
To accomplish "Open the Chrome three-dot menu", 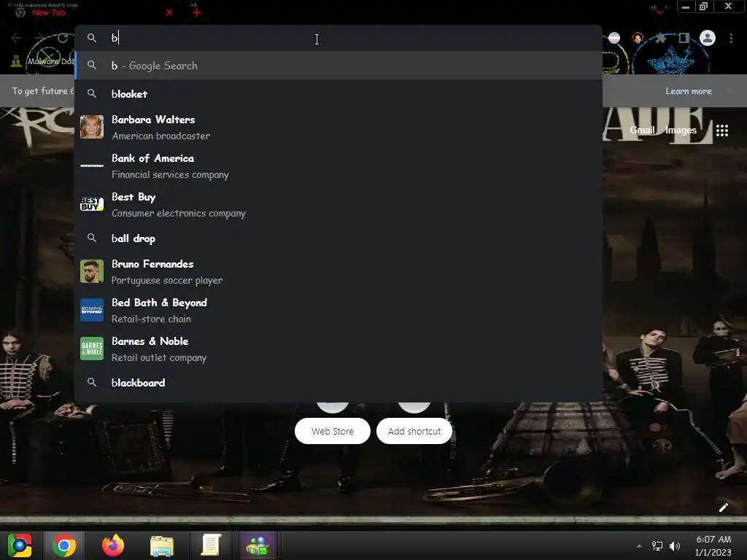I will [x=731, y=38].
